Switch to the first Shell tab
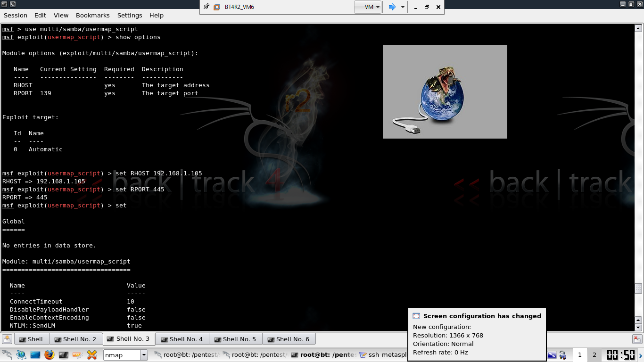The image size is (644, 362). pyautogui.click(x=31, y=339)
